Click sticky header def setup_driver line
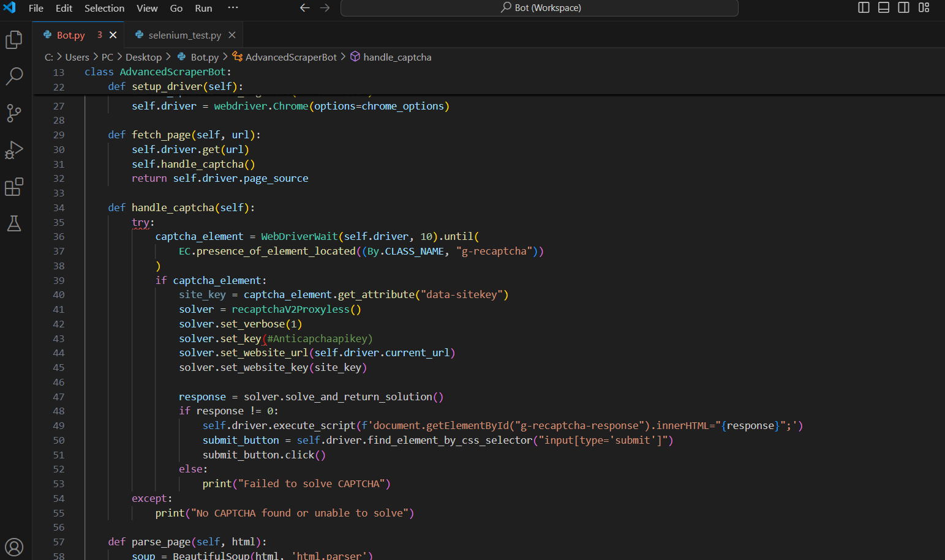This screenshot has width=945, height=560. (175, 86)
